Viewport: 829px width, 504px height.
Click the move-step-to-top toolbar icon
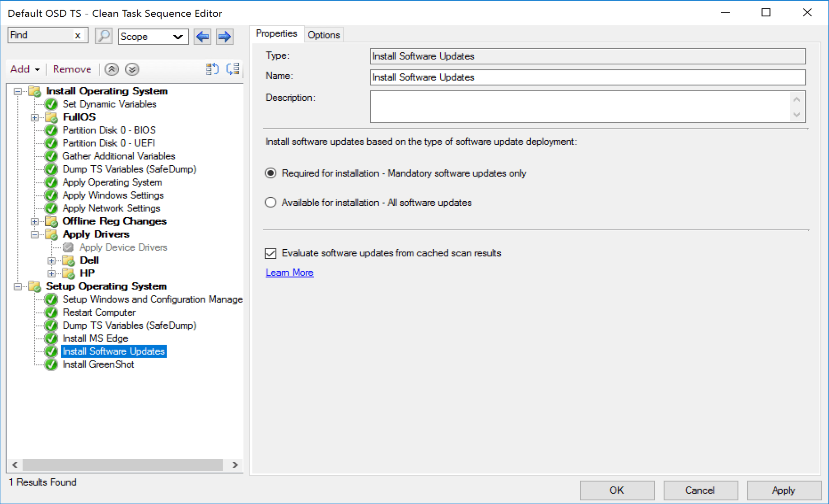point(211,69)
